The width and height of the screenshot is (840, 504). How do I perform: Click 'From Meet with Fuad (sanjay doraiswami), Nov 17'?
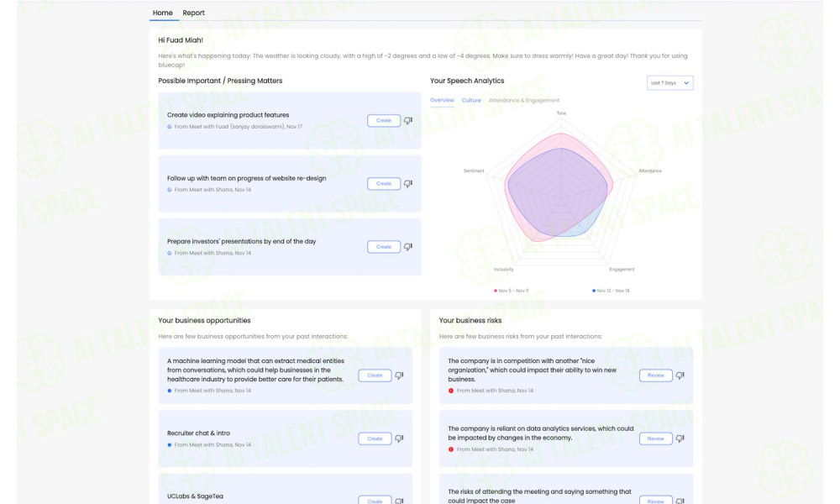click(x=239, y=127)
